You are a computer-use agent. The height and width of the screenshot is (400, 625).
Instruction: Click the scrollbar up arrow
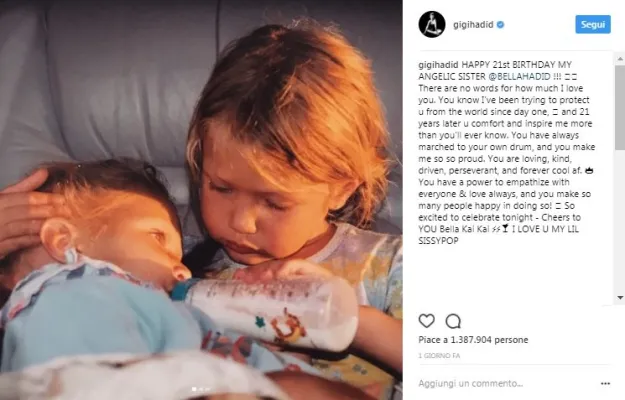[x=620, y=59]
